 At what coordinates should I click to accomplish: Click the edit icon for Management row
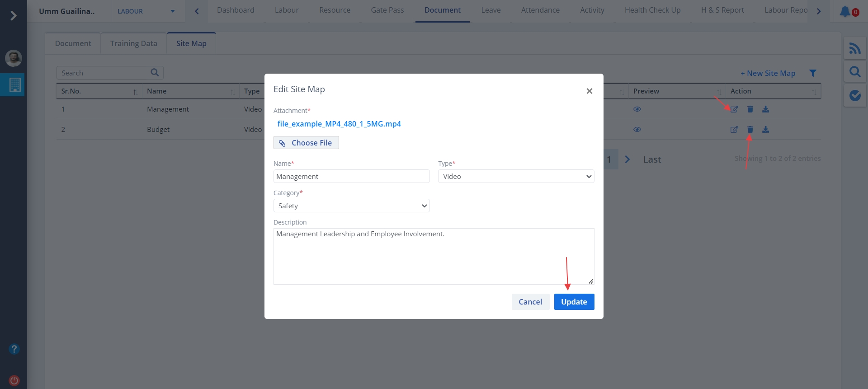click(x=734, y=109)
